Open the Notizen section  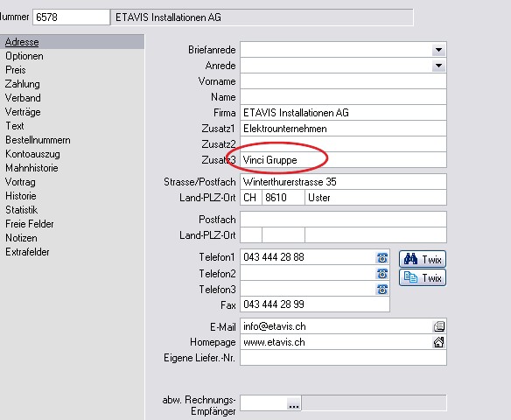point(21,238)
